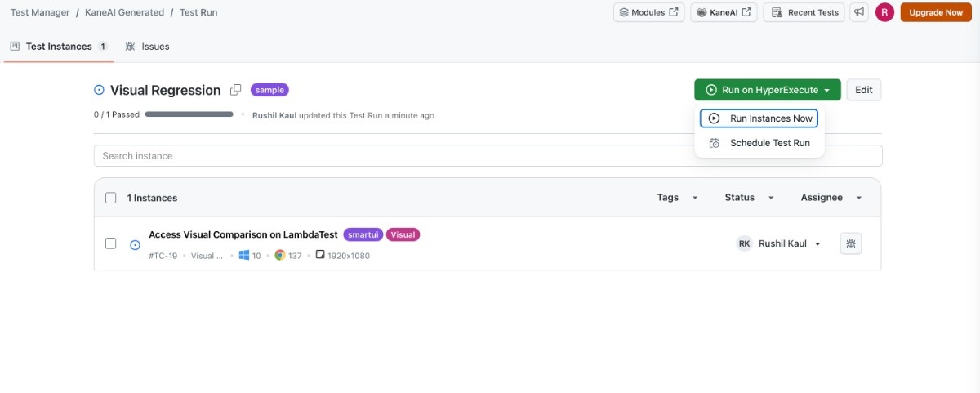Go to Test Manager breadcrumb
This screenshot has width=980, height=393.
coord(40,12)
